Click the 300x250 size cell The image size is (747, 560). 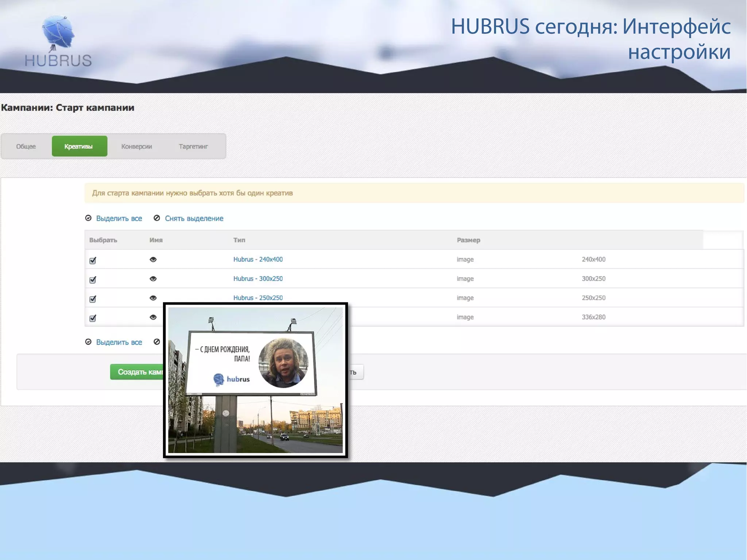tap(593, 279)
